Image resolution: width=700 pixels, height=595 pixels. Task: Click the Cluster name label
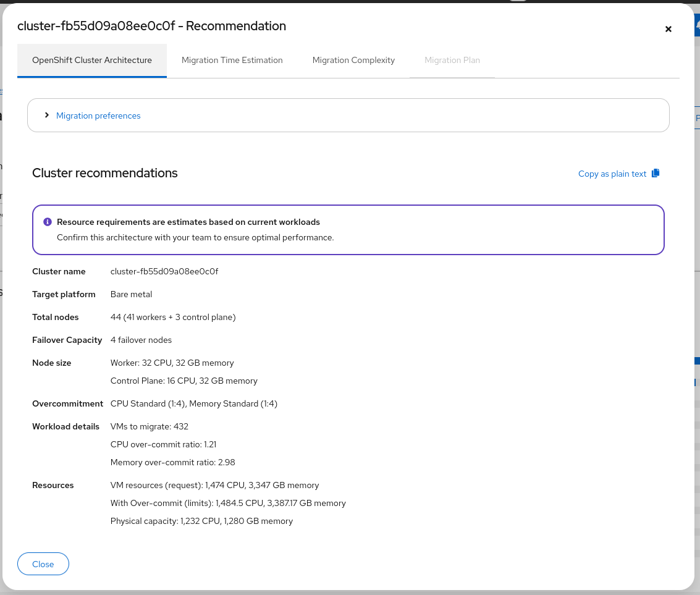click(59, 271)
